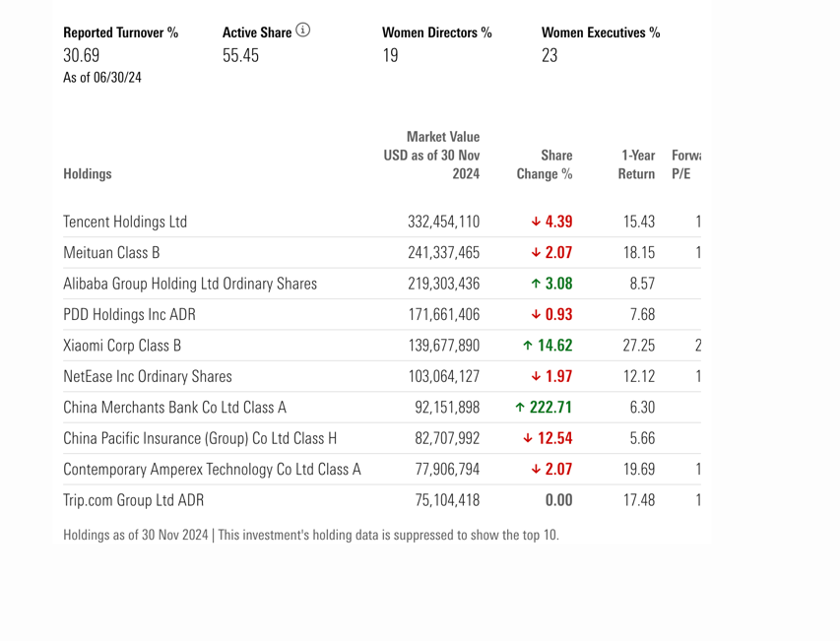This screenshot has height=641, width=840.
Task: Click the up arrow beside Xiaomi's 14.62
Action: [528, 346]
